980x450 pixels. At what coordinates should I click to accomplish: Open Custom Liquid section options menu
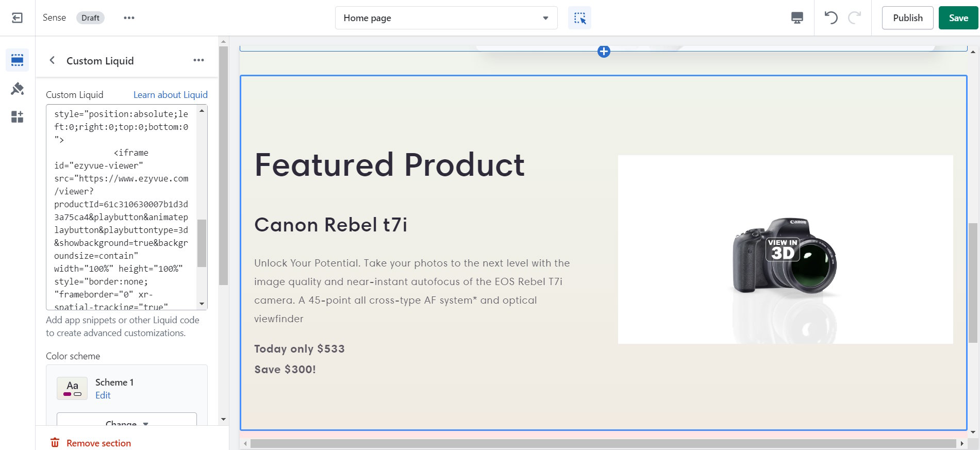click(198, 60)
